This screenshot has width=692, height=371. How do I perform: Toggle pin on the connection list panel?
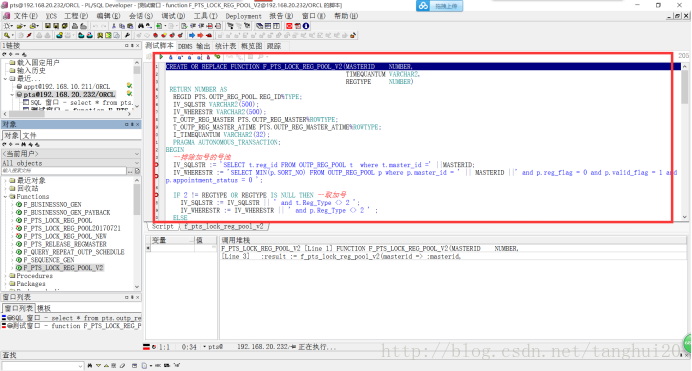pyautogui.click(x=132, y=45)
